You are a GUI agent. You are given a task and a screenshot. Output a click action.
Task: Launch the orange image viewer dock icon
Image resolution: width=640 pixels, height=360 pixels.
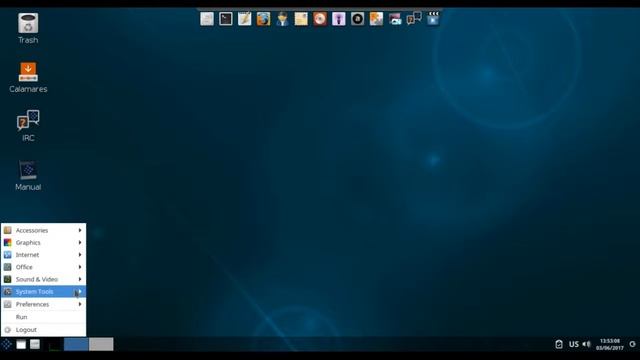(376, 19)
